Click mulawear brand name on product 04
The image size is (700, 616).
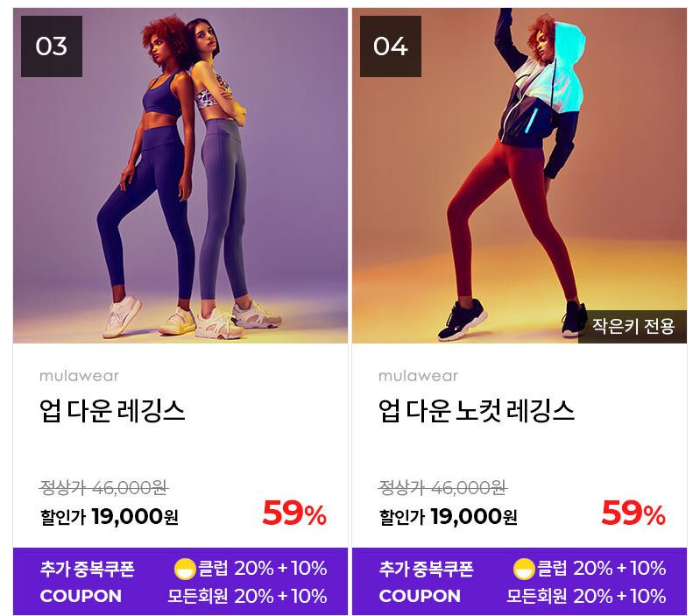point(418,376)
